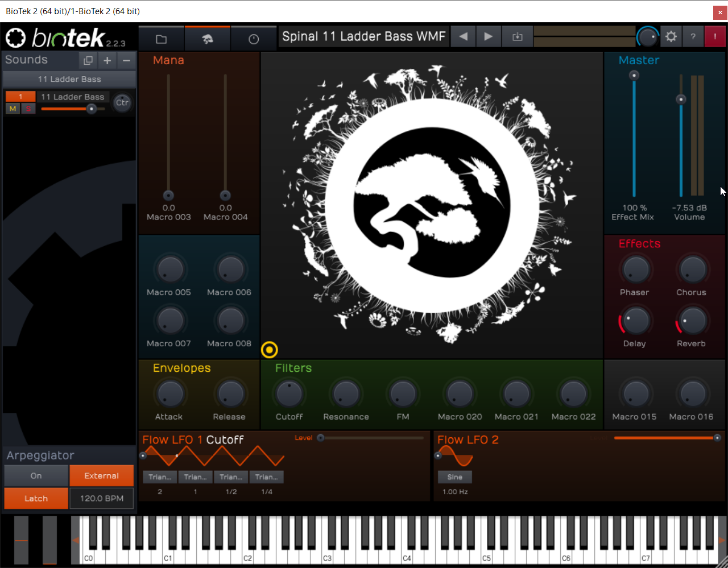Open the waveform dropdown above rate 2
This screenshot has height=568, width=728.
160,477
